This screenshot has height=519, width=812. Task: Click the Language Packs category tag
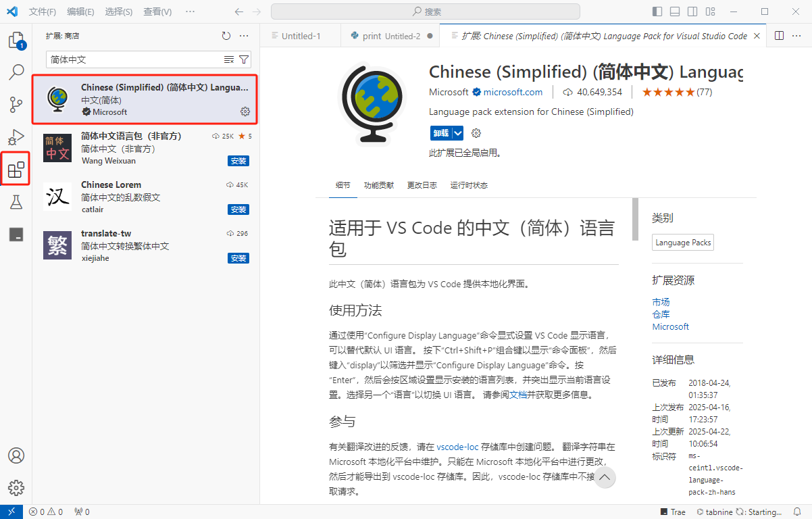click(x=683, y=243)
